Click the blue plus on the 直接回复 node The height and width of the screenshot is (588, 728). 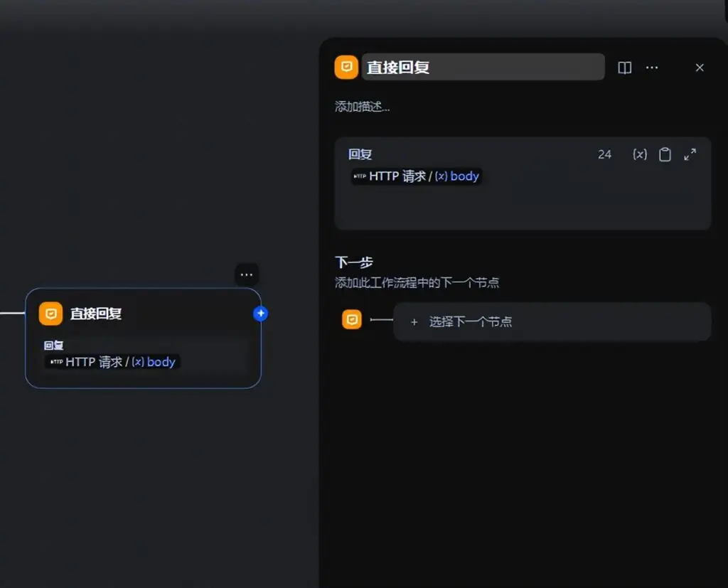pyautogui.click(x=261, y=313)
